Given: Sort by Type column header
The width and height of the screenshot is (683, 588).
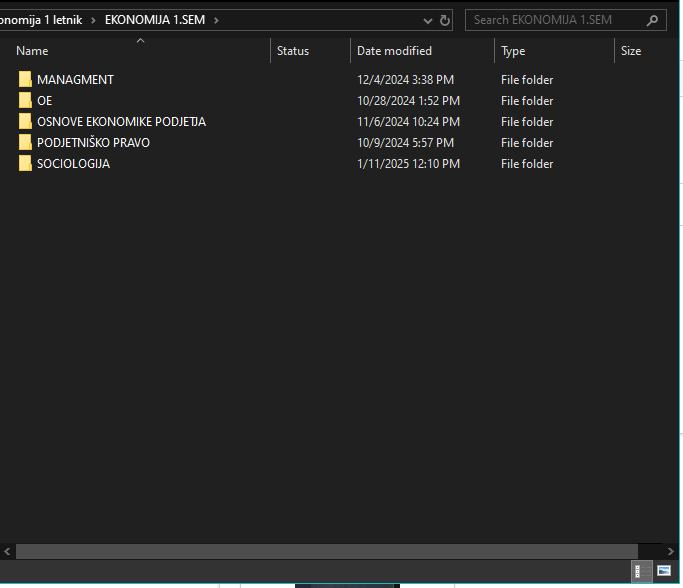Looking at the screenshot, I should point(513,51).
